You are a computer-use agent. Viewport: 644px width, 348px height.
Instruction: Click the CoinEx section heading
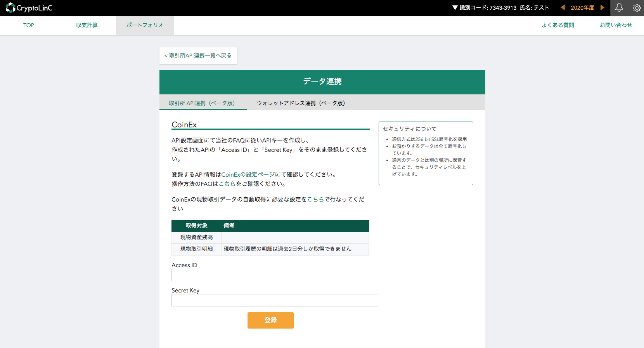(x=184, y=125)
